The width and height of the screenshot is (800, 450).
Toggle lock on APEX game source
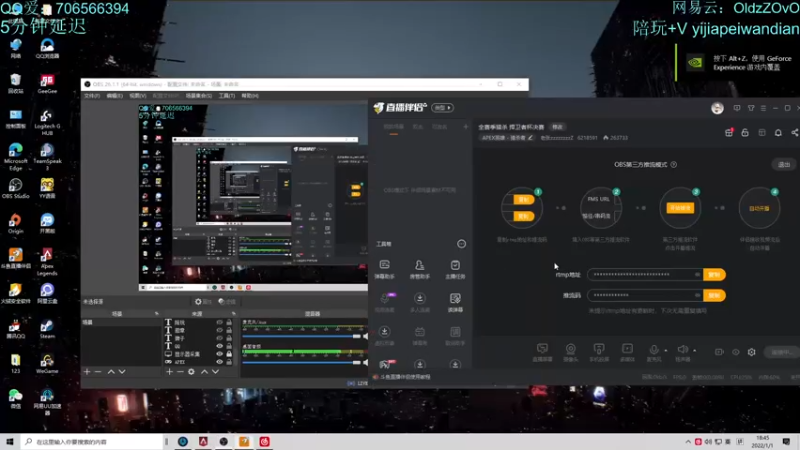(229, 362)
